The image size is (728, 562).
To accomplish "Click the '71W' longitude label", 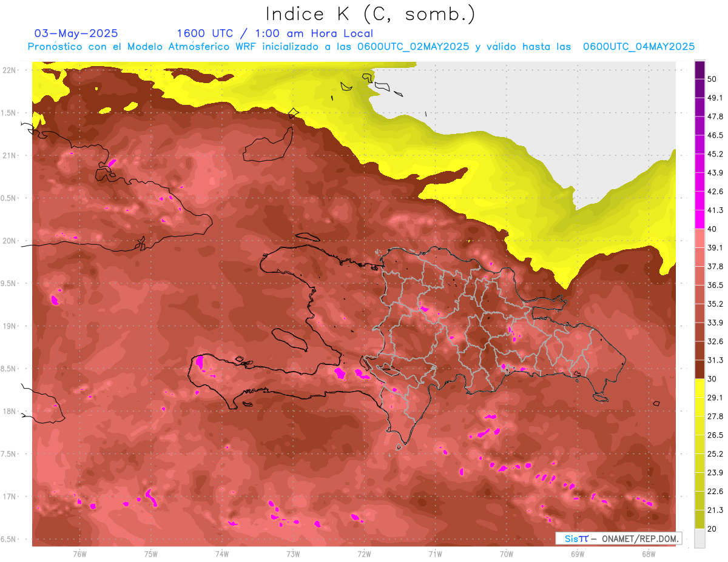I will point(435,554).
